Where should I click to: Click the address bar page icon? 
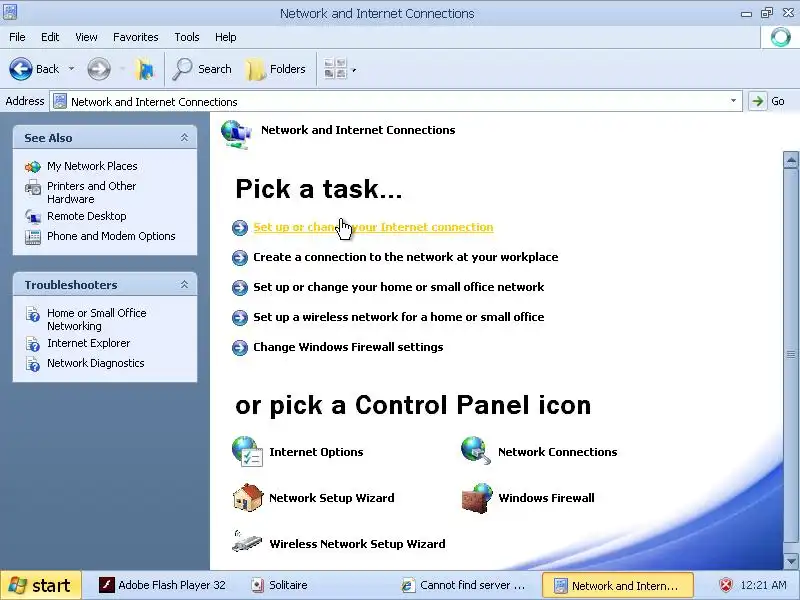tap(60, 102)
